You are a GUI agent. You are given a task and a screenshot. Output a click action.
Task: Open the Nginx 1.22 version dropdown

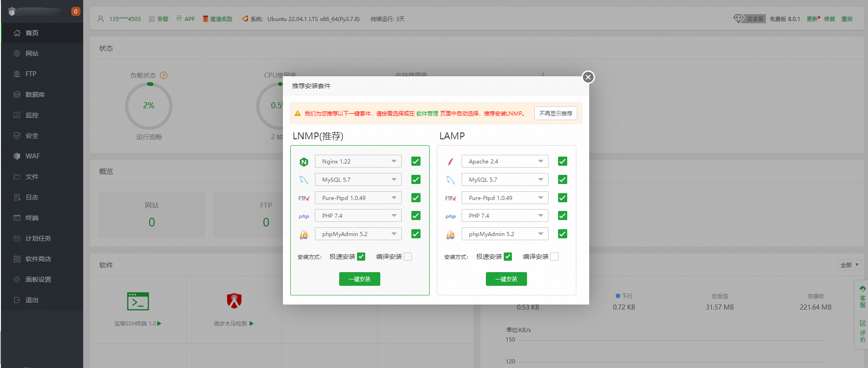pyautogui.click(x=358, y=161)
